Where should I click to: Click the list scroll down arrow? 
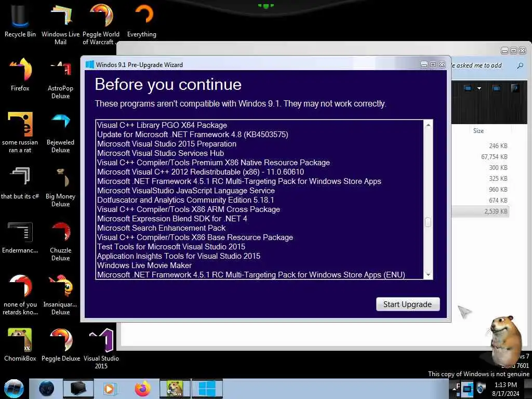point(428,274)
